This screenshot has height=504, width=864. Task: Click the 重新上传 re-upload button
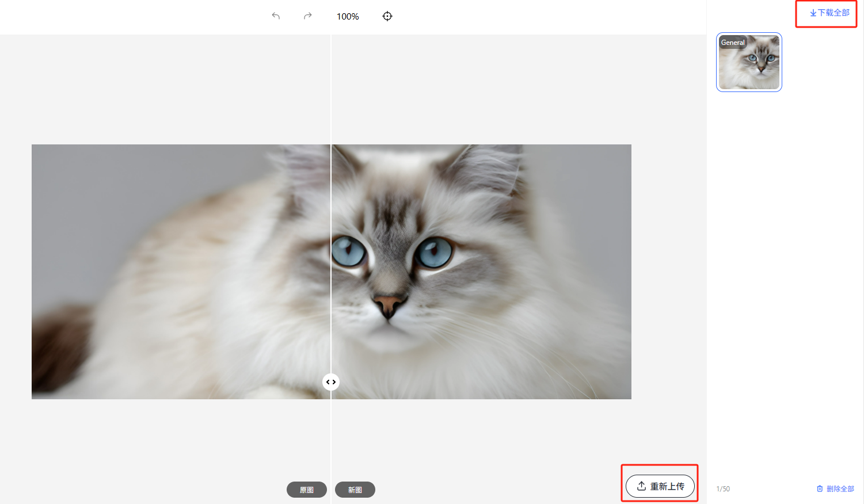tap(660, 486)
